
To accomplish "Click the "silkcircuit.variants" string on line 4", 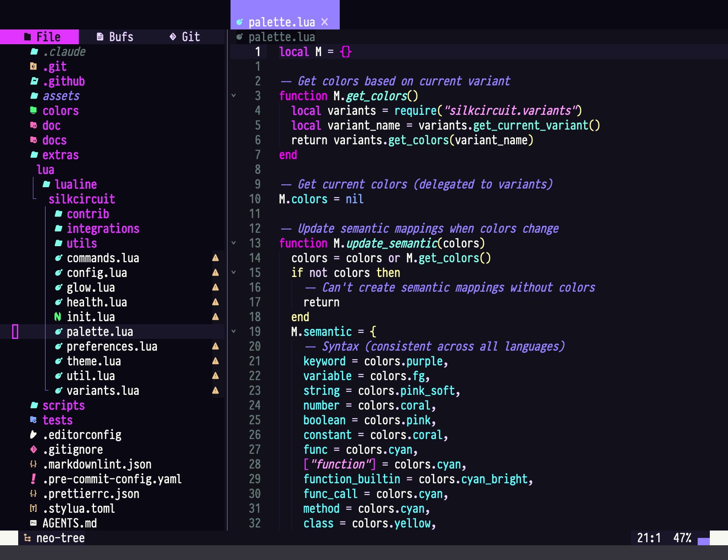I will pyautogui.click(x=512, y=111).
